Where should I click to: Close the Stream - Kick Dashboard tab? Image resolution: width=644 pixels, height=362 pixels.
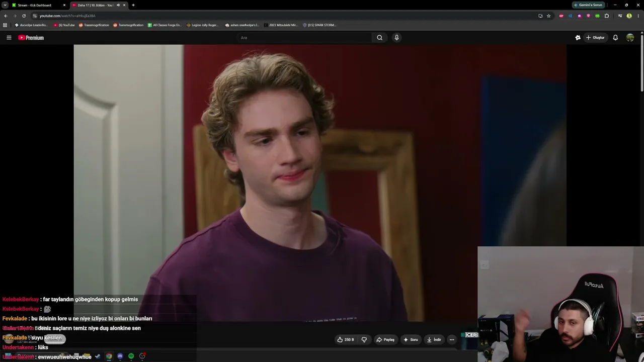[x=64, y=5]
